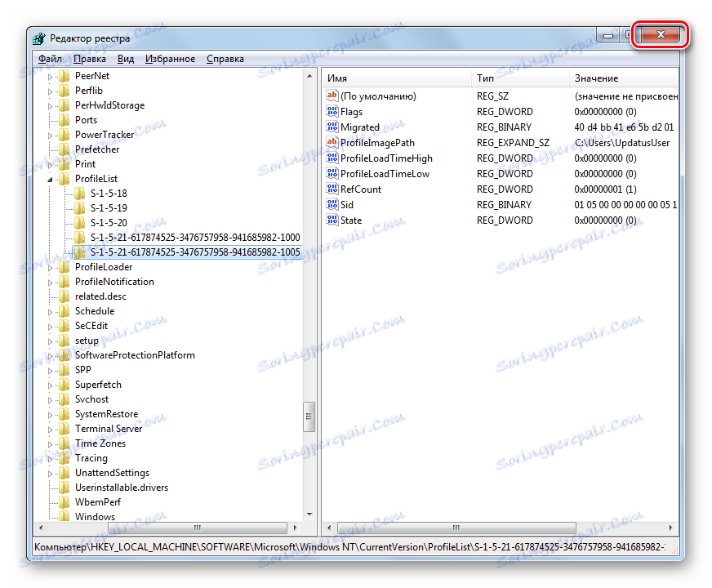Click the tree pane vertical scrollbar thumb
The image size is (712, 588).
[309, 416]
